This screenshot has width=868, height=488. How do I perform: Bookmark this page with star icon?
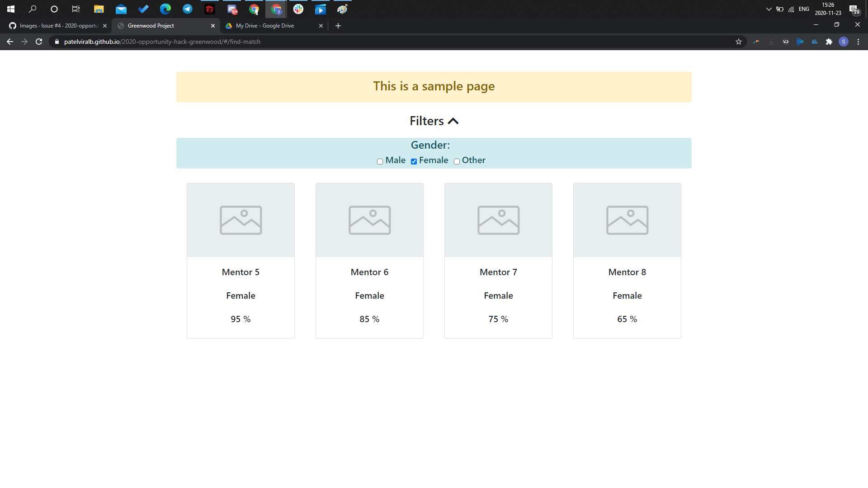pos(739,42)
